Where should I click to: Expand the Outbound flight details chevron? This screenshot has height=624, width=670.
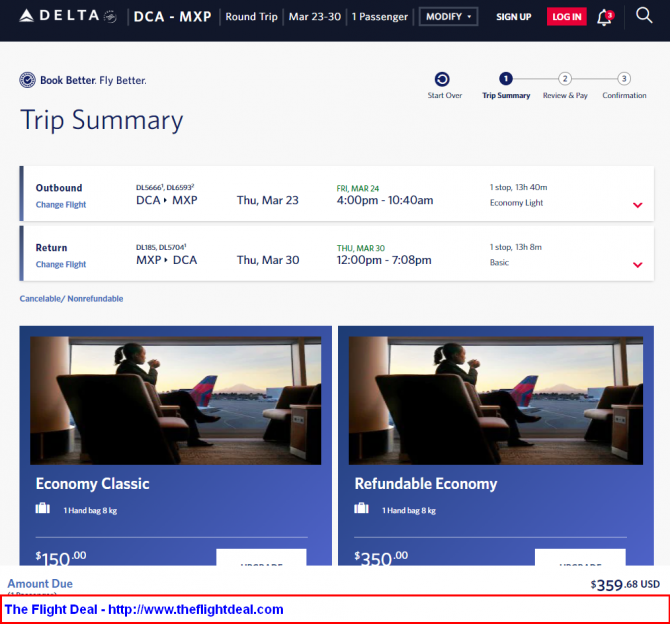click(x=637, y=205)
